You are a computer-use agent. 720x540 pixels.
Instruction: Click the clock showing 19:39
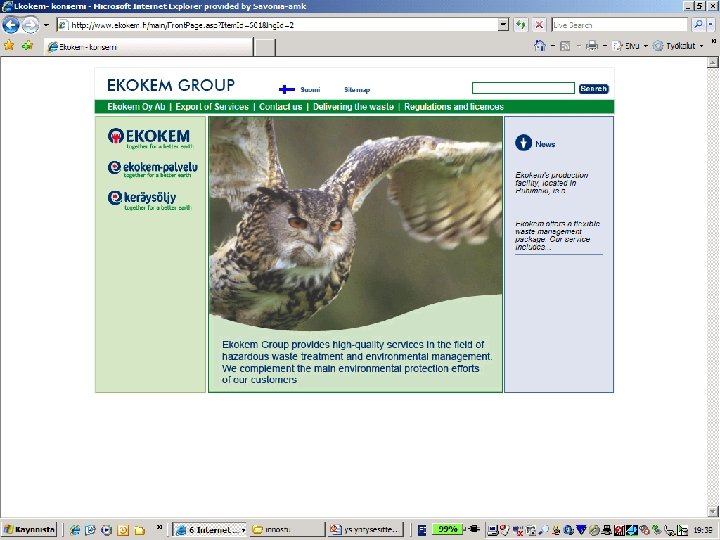click(703, 530)
